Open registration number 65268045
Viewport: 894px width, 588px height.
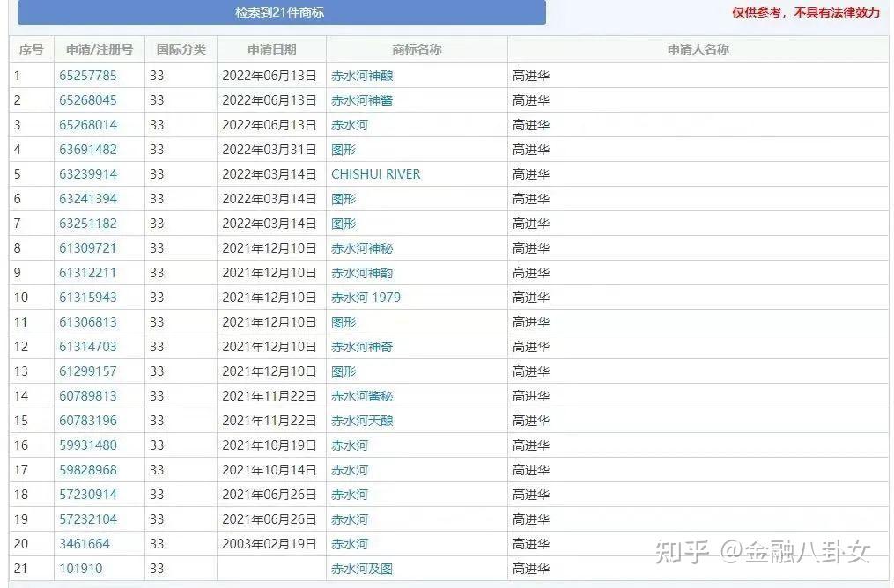click(88, 100)
